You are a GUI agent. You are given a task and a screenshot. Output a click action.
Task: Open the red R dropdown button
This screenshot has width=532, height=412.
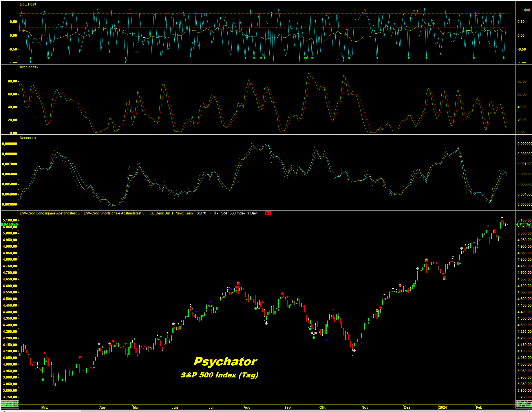(268, 213)
